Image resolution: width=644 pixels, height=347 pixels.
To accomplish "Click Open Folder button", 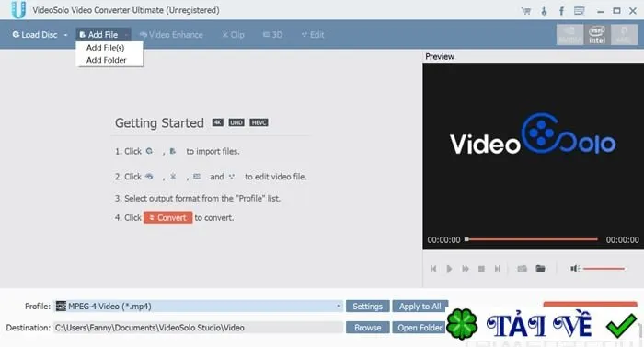I will [420, 328].
